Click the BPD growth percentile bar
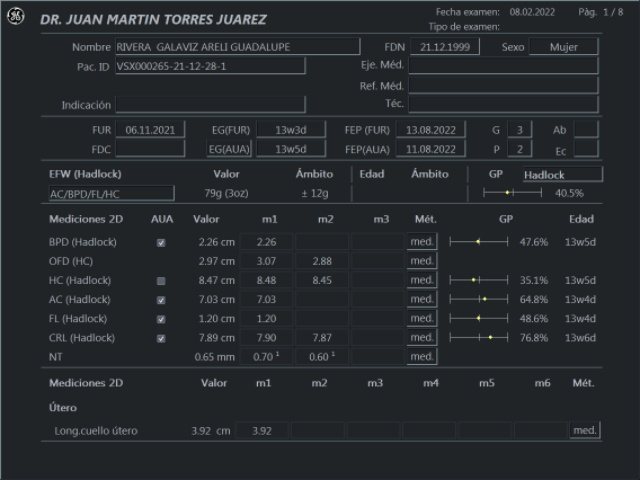Image resolution: width=640 pixels, height=480 pixels. pos(479,242)
